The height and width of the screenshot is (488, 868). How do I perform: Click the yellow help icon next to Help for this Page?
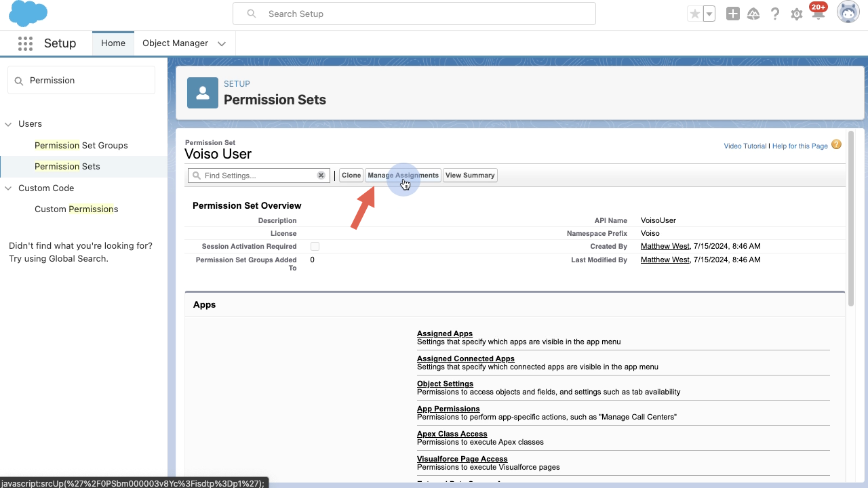pos(836,144)
